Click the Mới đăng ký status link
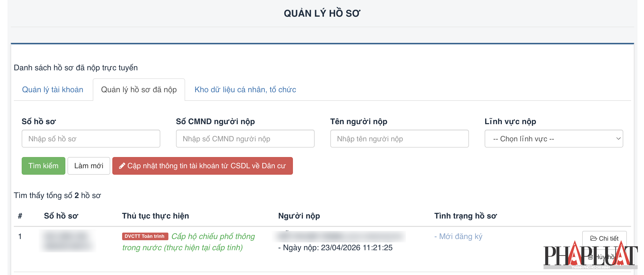 (x=461, y=236)
